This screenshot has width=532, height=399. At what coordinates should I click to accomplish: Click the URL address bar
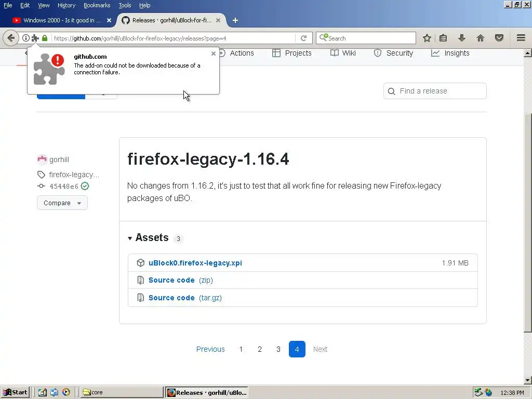(x=173, y=38)
